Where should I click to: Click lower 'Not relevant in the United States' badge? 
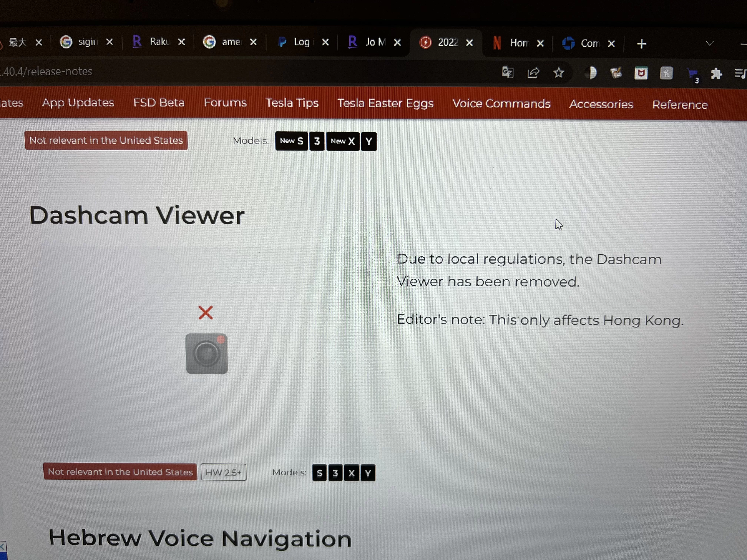tap(120, 471)
